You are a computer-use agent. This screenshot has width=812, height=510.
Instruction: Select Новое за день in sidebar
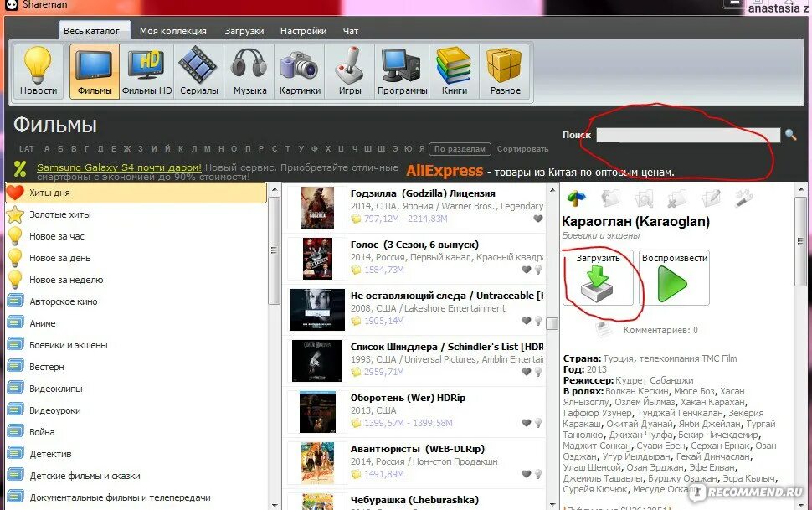click(x=136, y=258)
